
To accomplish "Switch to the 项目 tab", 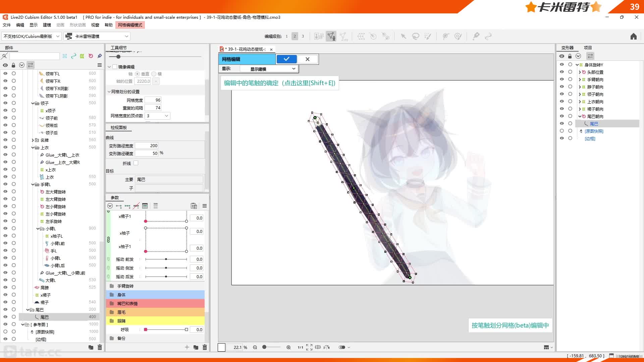I will pos(588,48).
